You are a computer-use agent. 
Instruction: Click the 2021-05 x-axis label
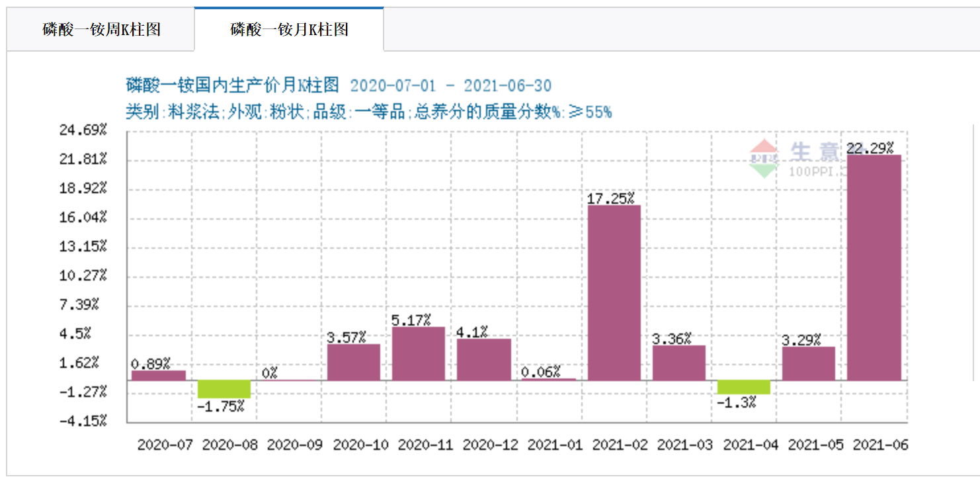815,445
